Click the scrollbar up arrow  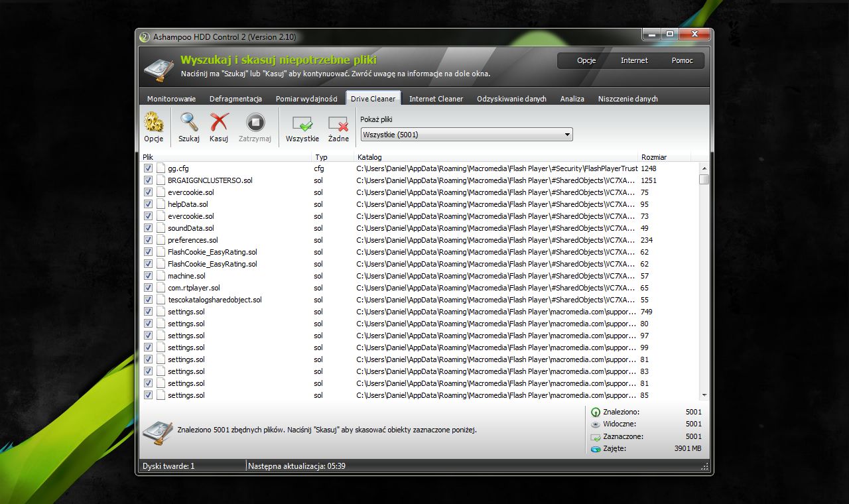[x=704, y=168]
